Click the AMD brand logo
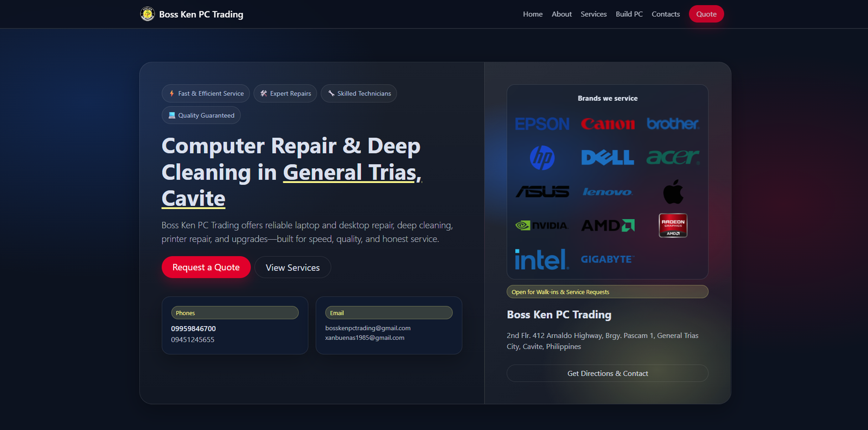 (x=608, y=225)
